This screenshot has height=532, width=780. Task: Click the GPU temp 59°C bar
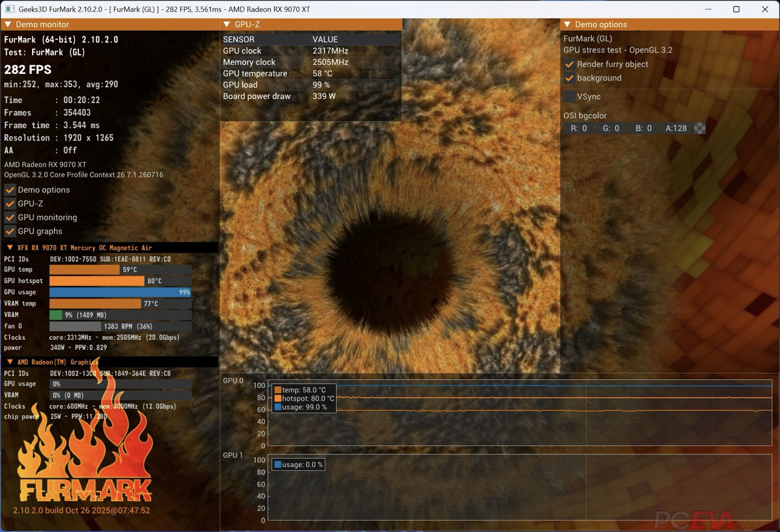[120, 270]
